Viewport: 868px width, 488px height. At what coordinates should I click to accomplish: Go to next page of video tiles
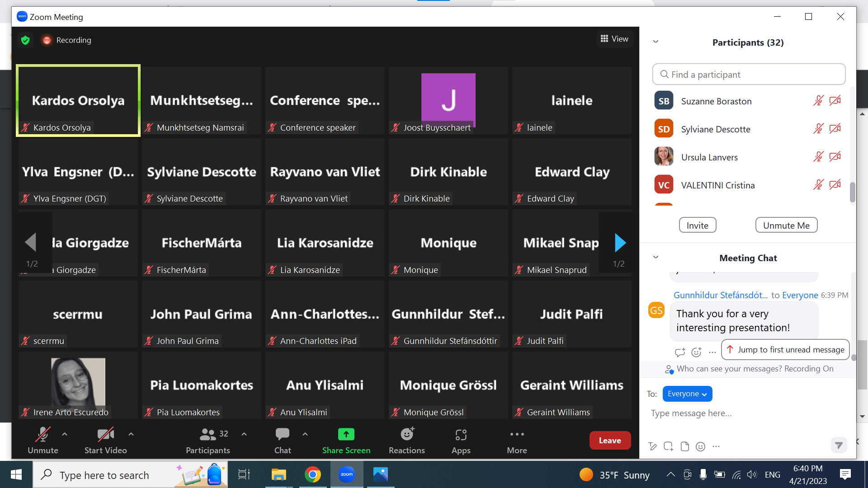620,243
